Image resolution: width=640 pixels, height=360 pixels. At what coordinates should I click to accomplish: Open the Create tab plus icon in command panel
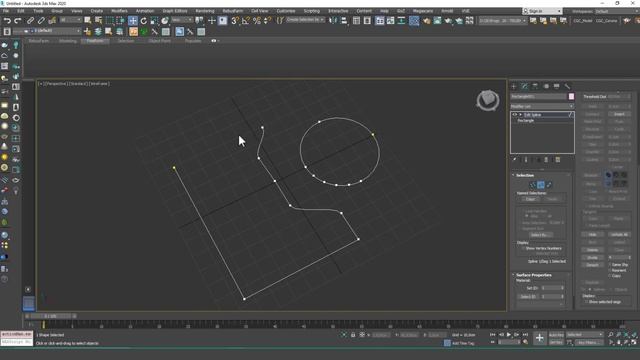(x=514, y=86)
